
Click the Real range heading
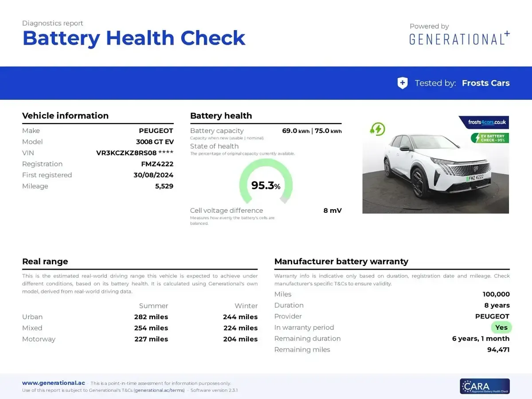45,262
